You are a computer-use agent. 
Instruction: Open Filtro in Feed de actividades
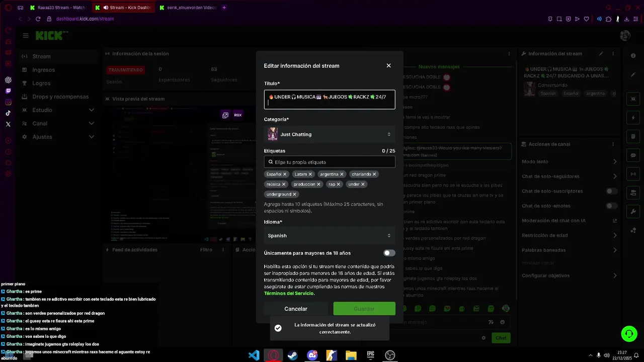[206, 250]
